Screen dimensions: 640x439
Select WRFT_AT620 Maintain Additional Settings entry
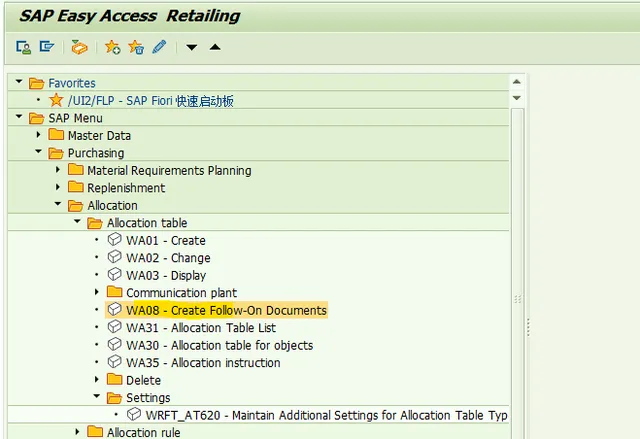(326, 415)
